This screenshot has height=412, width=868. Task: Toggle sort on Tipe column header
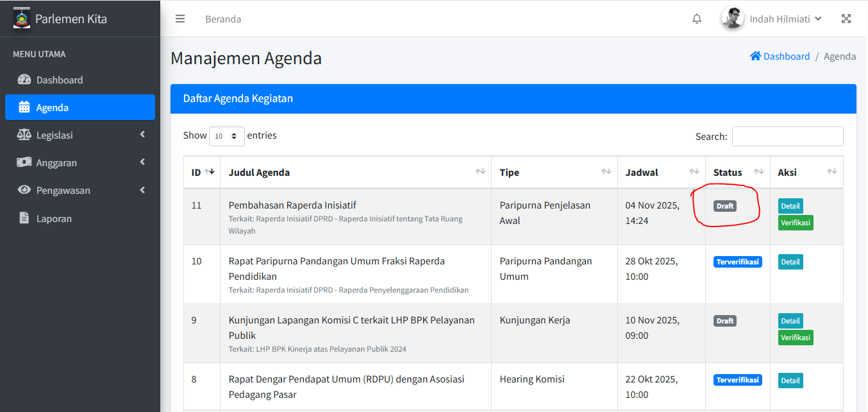(x=606, y=172)
